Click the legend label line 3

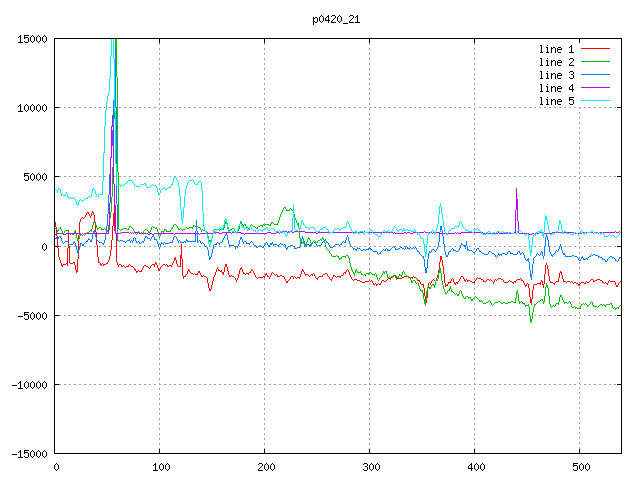coord(556,75)
